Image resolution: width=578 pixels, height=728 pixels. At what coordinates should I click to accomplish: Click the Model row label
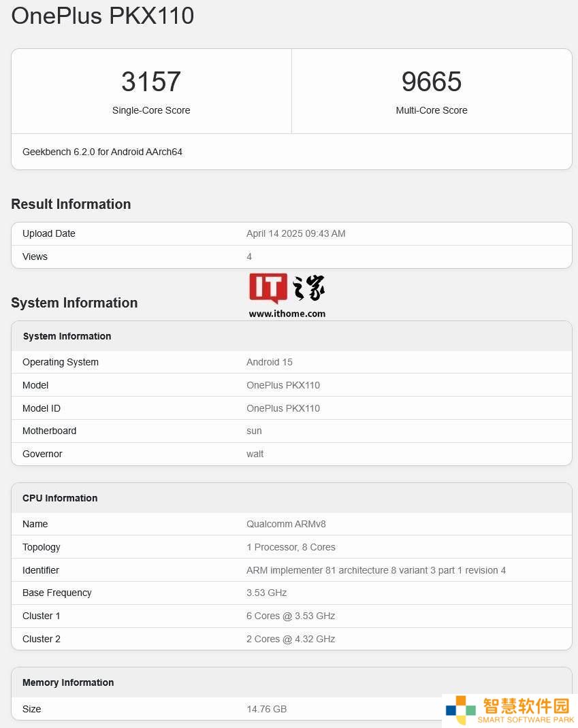pyautogui.click(x=35, y=385)
